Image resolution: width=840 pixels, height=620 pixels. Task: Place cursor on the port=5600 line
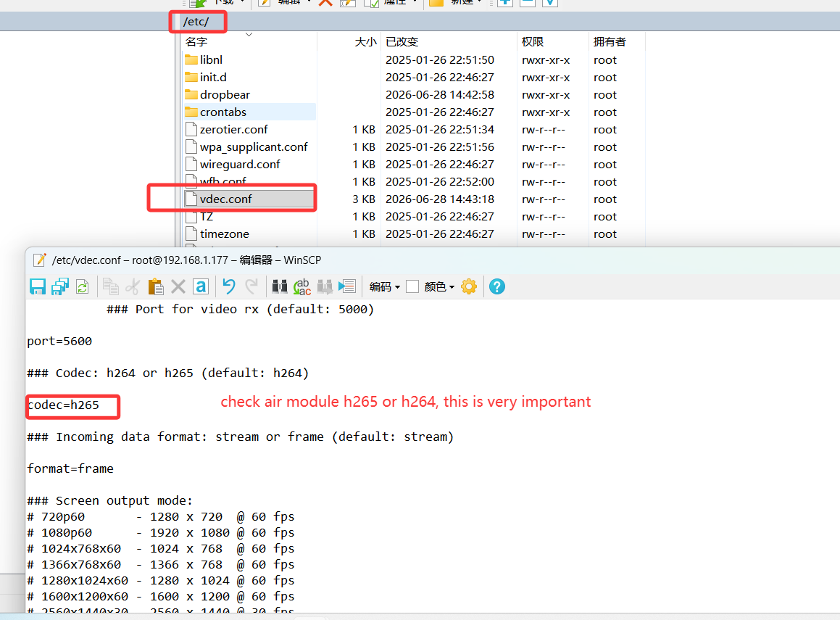pyautogui.click(x=59, y=342)
